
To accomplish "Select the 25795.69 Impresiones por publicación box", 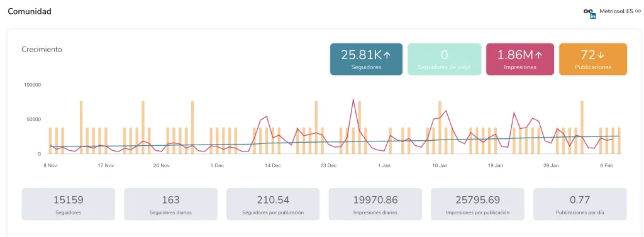I will pyautogui.click(x=478, y=204).
